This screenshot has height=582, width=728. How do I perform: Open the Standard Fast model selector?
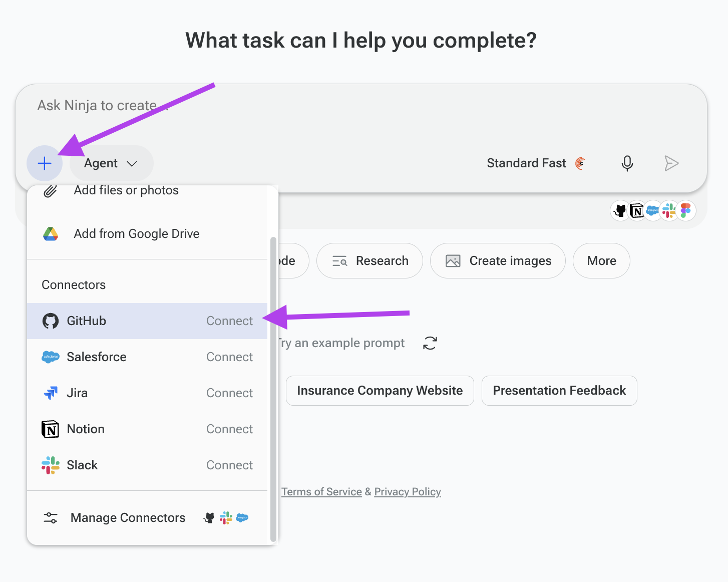tap(536, 163)
